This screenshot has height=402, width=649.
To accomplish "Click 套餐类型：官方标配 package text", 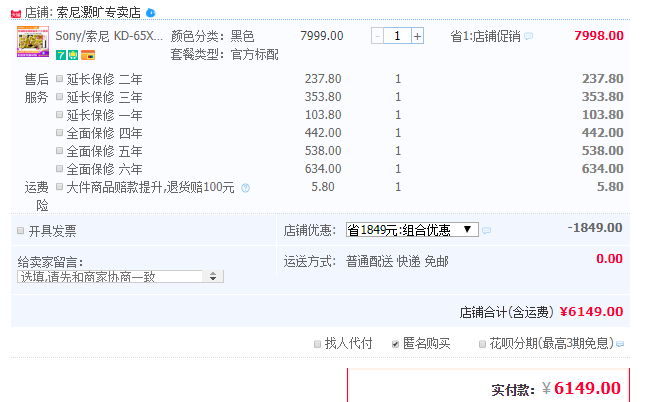I will (x=225, y=54).
